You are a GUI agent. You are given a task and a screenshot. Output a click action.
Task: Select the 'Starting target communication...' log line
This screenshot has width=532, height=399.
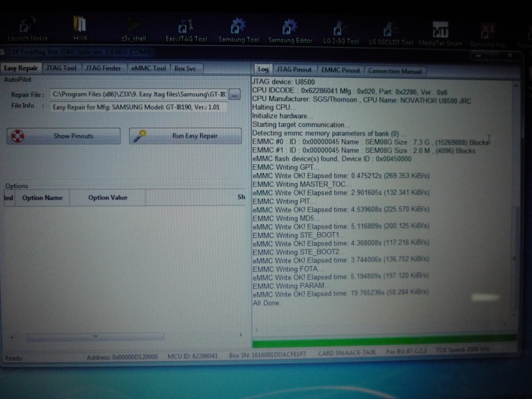coord(301,124)
